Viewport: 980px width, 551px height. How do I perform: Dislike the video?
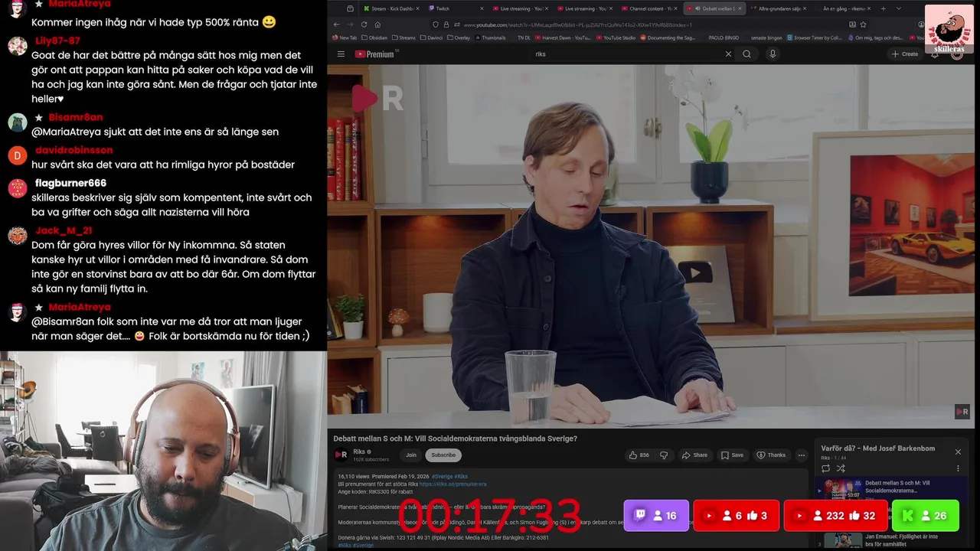664,455
